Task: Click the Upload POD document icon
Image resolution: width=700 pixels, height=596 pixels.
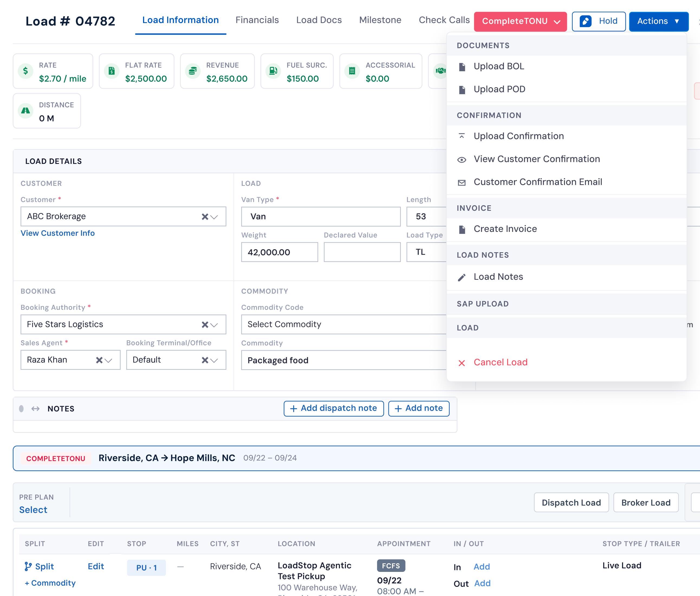Action: click(462, 90)
